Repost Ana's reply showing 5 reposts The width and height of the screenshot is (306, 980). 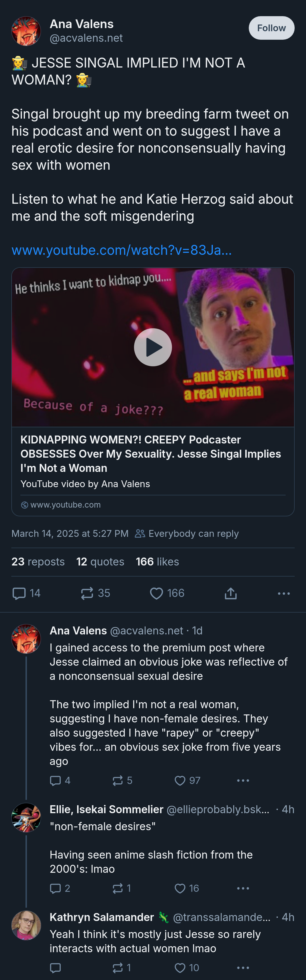point(122,780)
